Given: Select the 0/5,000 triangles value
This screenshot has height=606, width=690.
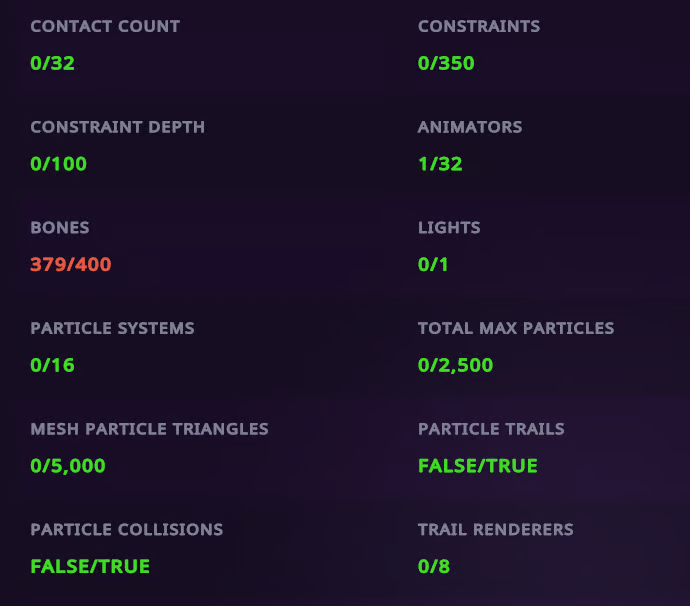Looking at the screenshot, I should pos(68,466).
